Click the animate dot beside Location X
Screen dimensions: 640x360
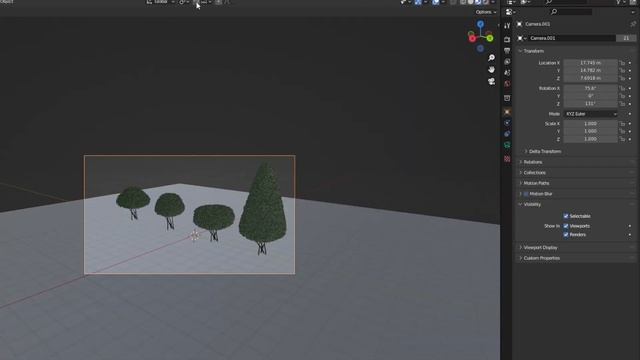point(630,63)
